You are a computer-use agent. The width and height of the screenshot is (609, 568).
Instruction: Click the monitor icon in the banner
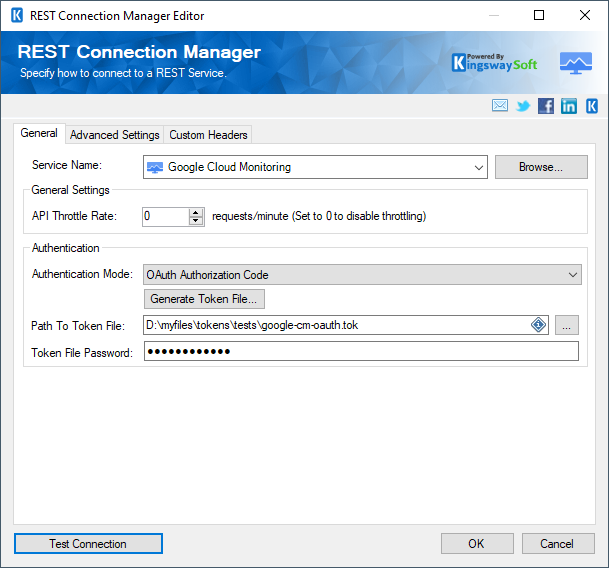pyautogui.click(x=576, y=63)
